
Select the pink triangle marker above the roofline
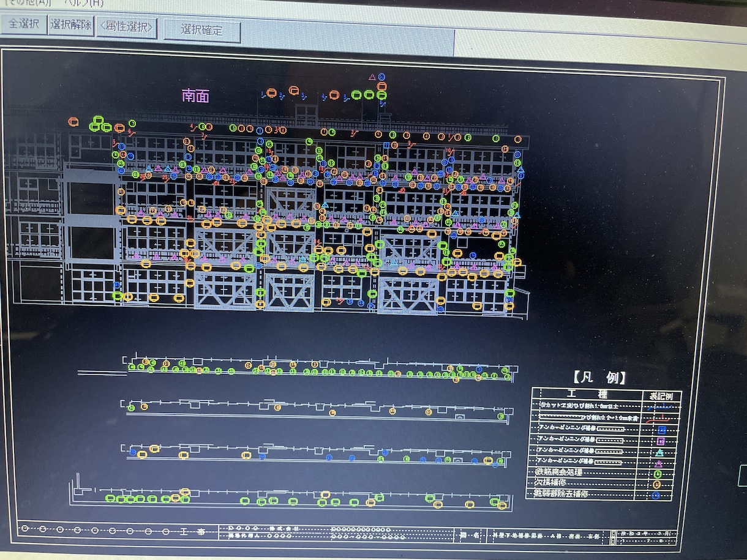point(372,77)
